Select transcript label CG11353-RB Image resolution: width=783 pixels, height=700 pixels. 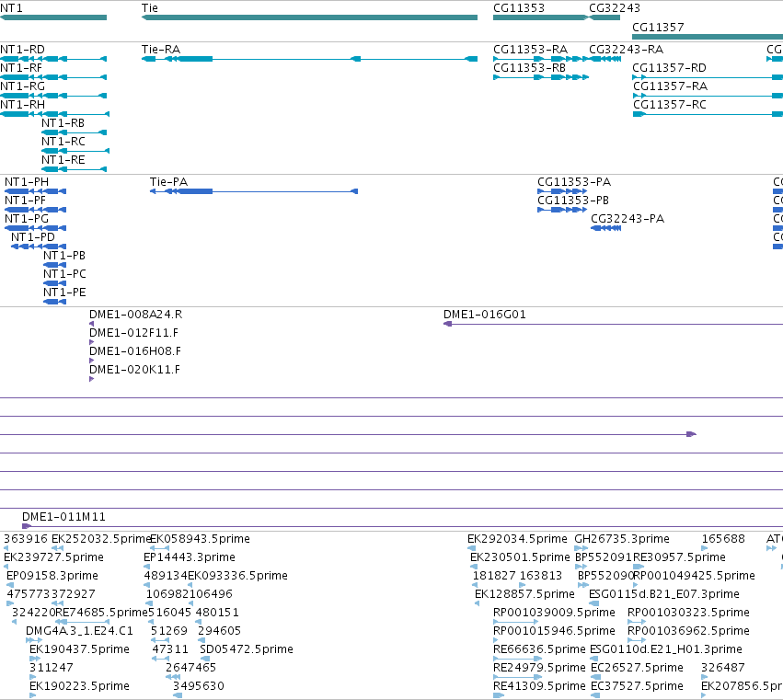pyautogui.click(x=529, y=68)
